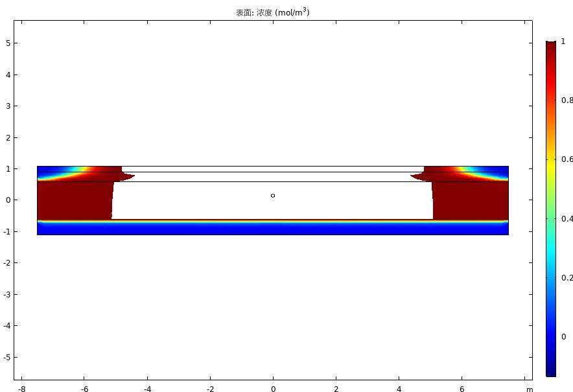Click the 1 label atop the color legend
The image size is (573, 392).
click(x=563, y=41)
